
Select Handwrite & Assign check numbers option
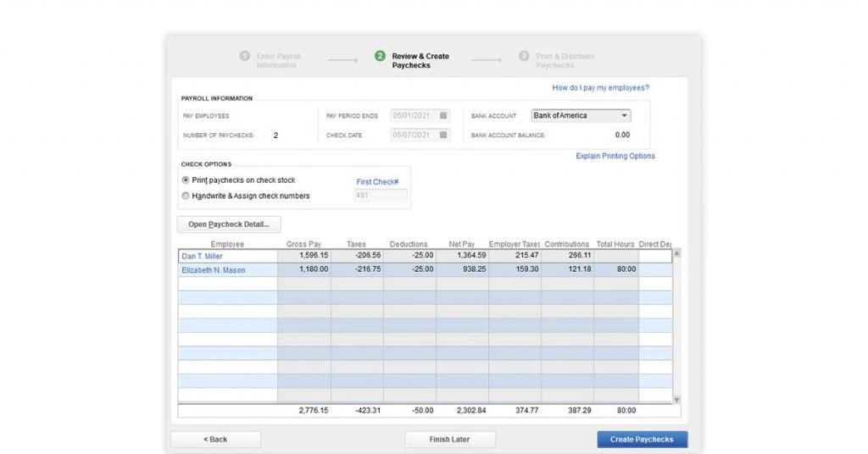186,196
